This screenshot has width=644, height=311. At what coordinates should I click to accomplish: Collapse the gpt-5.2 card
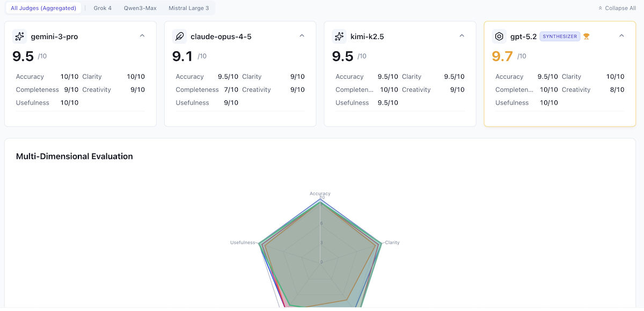[x=621, y=36]
